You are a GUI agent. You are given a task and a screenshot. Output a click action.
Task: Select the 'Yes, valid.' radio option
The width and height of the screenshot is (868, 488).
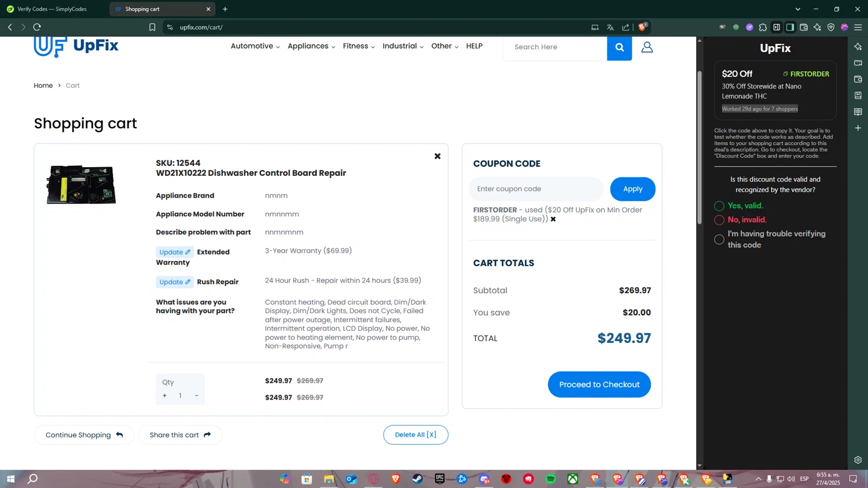click(719, 206)
